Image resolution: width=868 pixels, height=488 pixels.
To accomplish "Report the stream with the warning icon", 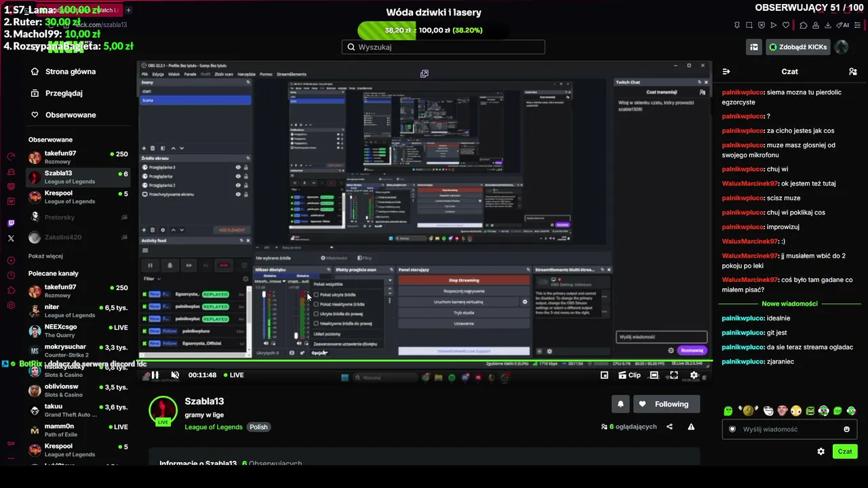I will (691, 427).
